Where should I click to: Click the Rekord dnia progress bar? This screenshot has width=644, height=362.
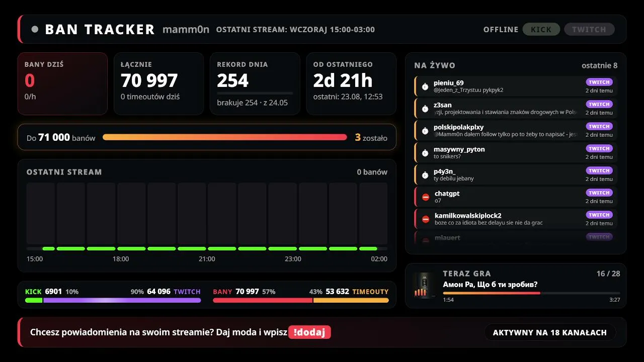pos(255,93)
